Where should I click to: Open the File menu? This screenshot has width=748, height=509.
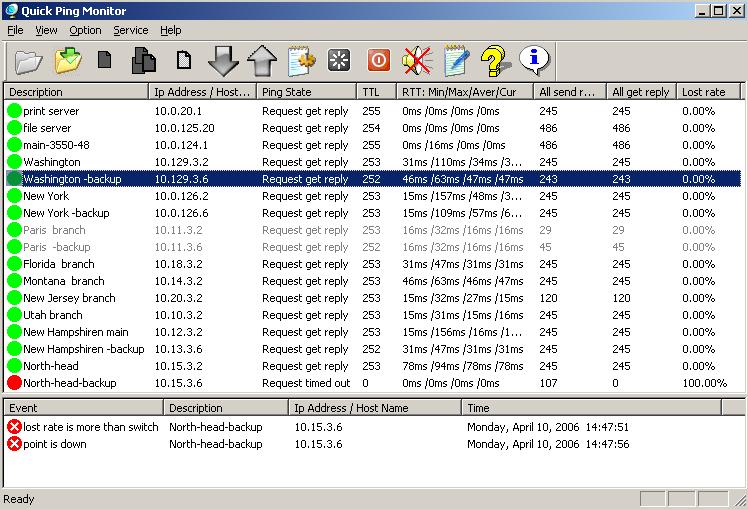point(15,31)
